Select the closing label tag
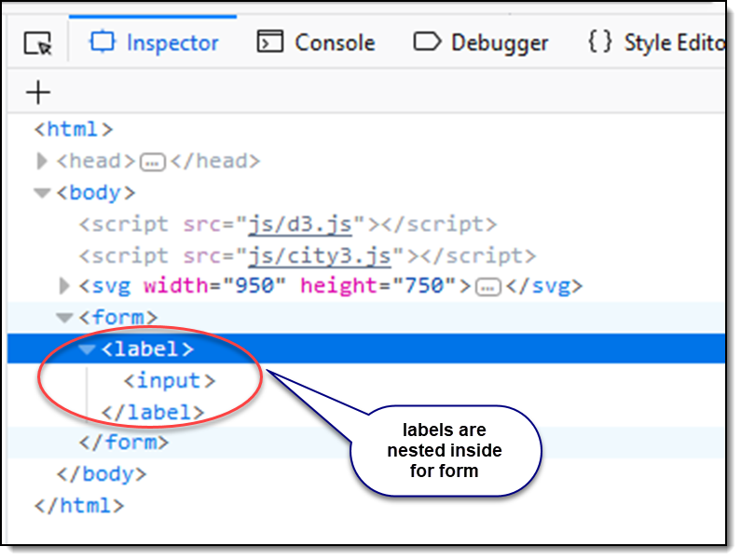Screen dimensions: 741x560 152,412
